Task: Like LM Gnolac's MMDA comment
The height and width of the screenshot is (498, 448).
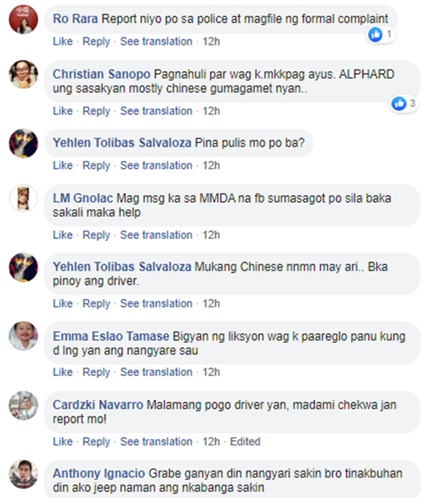Action: pyautogui.click(x=63, y=235)
